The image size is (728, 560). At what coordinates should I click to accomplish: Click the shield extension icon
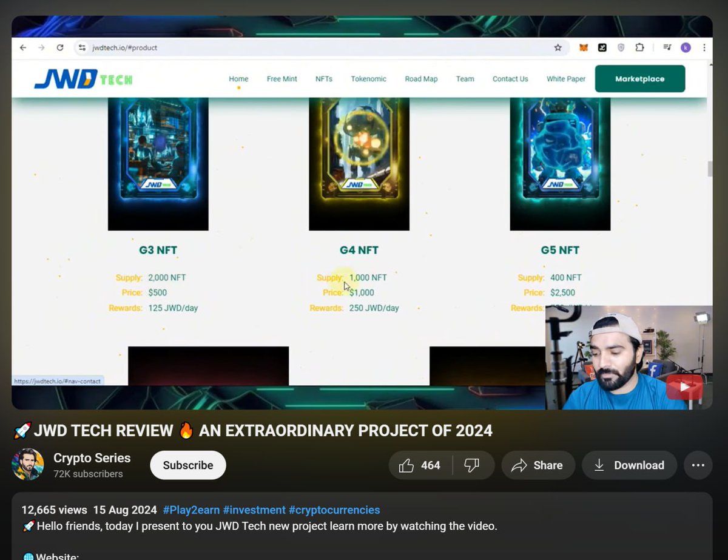pyautogui.click(x=621, y=47)
